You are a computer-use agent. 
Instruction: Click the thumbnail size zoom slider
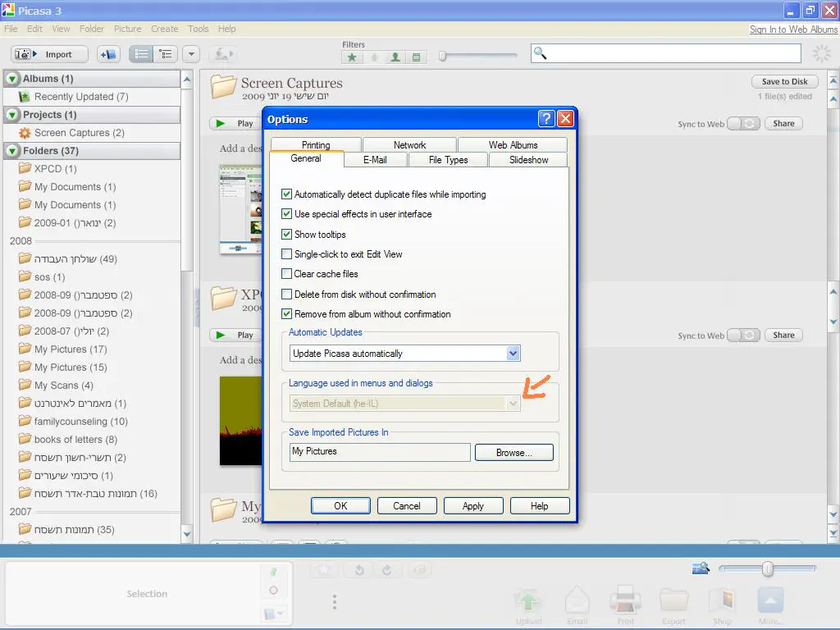767,568
